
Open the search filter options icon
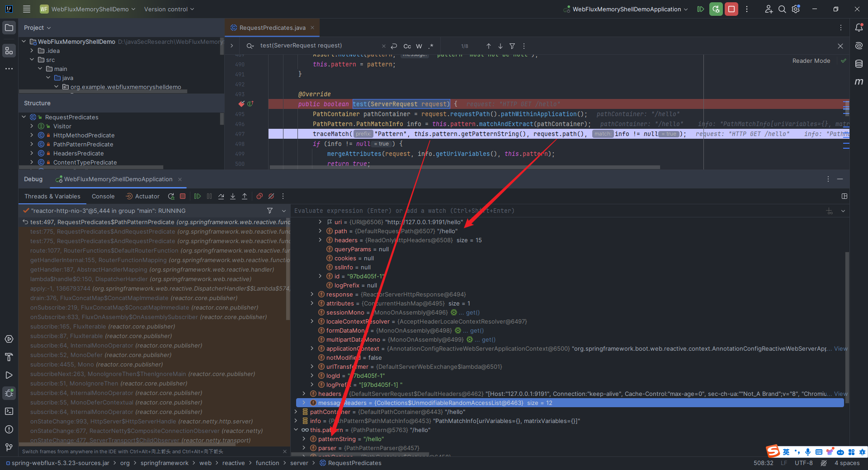click(x=512, y=46)
